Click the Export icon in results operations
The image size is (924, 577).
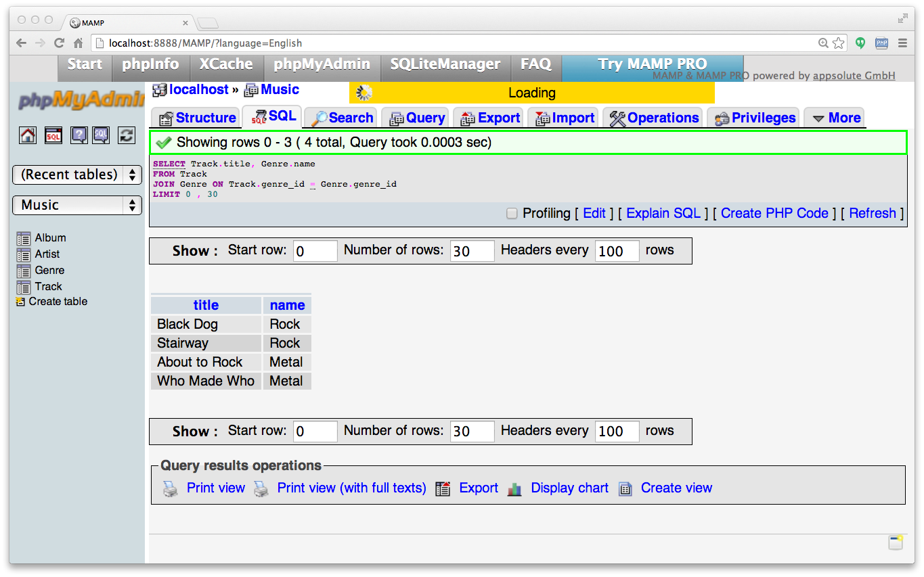pyautogui.click(x=443, y=488)
